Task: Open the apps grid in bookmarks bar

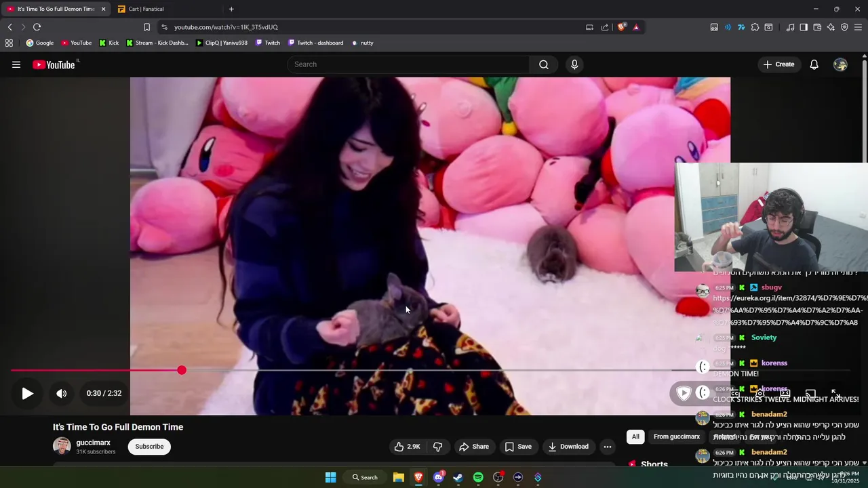Action: (x=9, y=43)
